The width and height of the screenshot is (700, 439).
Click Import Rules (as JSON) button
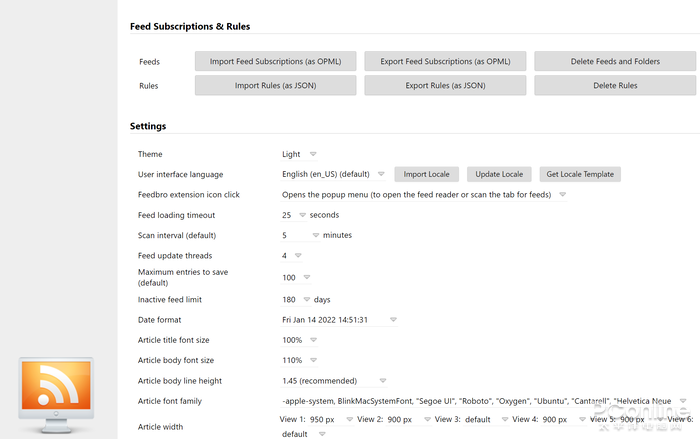tap(275, 86)
